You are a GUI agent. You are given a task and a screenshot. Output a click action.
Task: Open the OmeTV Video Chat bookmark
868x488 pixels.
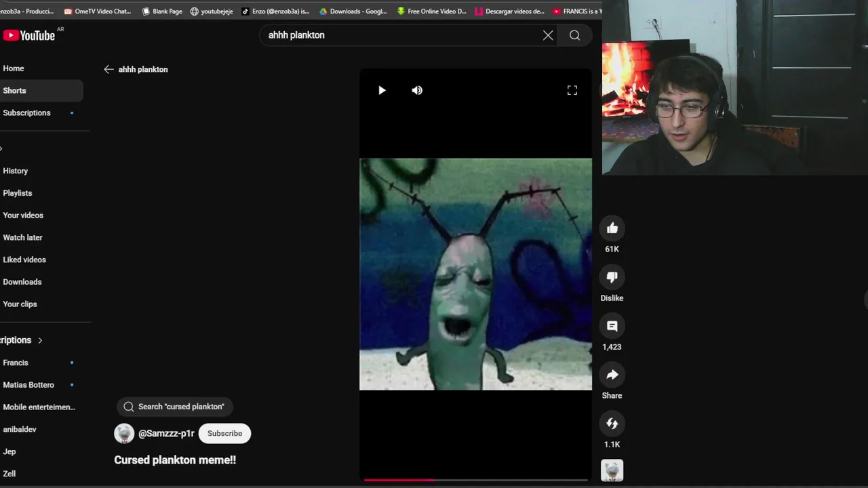98,11
